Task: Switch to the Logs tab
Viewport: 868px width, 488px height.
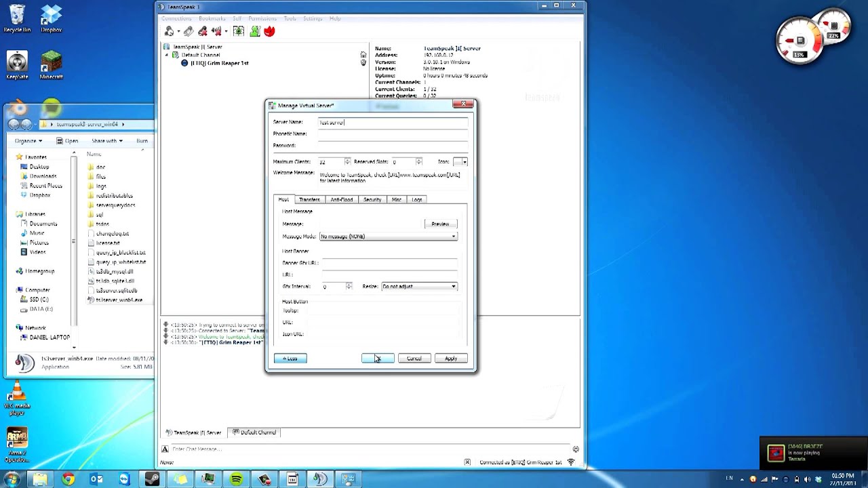Action: point(416,200)
